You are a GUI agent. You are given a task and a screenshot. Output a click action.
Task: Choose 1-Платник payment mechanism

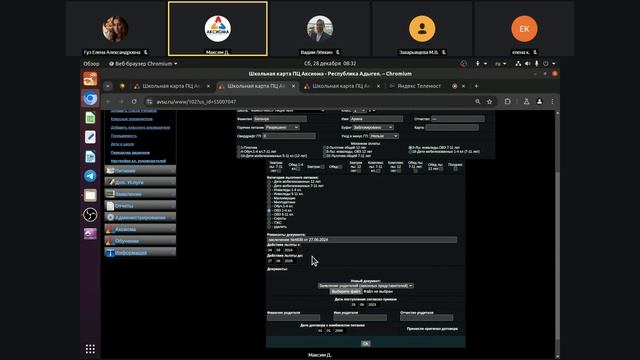click(x=239, y=147)
